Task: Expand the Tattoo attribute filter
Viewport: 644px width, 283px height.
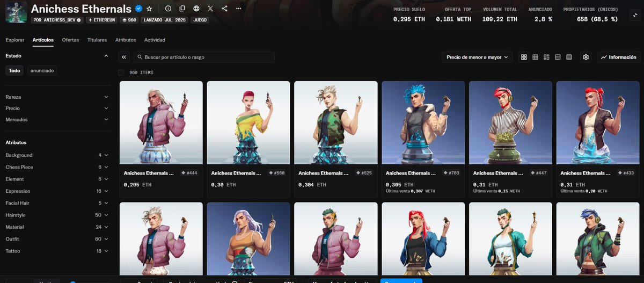Action: (57, 251)
